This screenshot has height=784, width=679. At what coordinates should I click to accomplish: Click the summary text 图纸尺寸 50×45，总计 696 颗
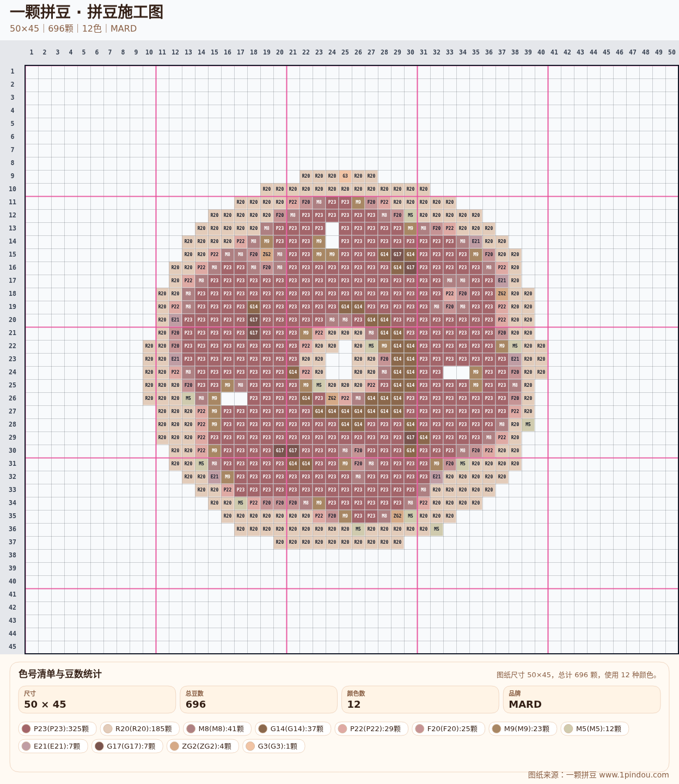click(578, 675)
